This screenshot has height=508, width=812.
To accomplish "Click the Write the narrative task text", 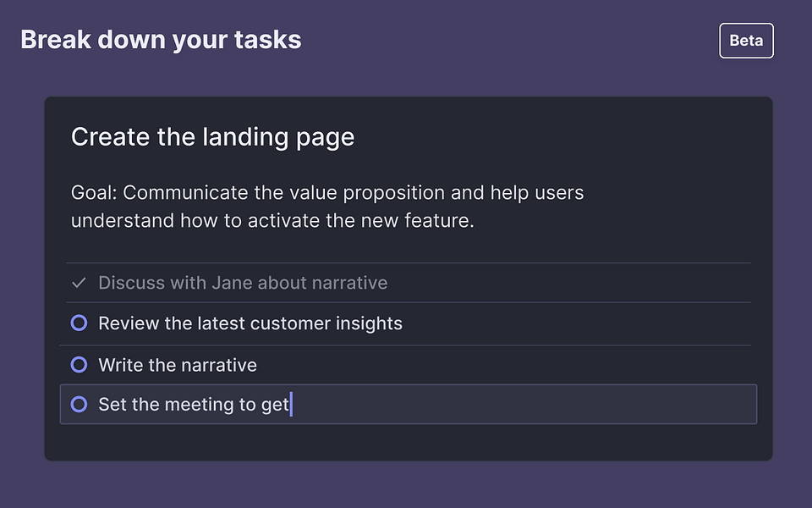I will coord(177,364).
